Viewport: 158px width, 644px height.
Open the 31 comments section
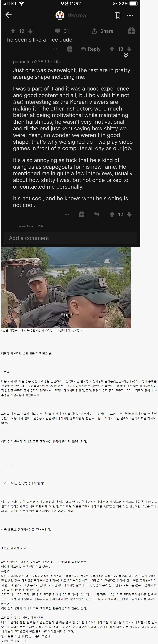click(x=62, y=31)
